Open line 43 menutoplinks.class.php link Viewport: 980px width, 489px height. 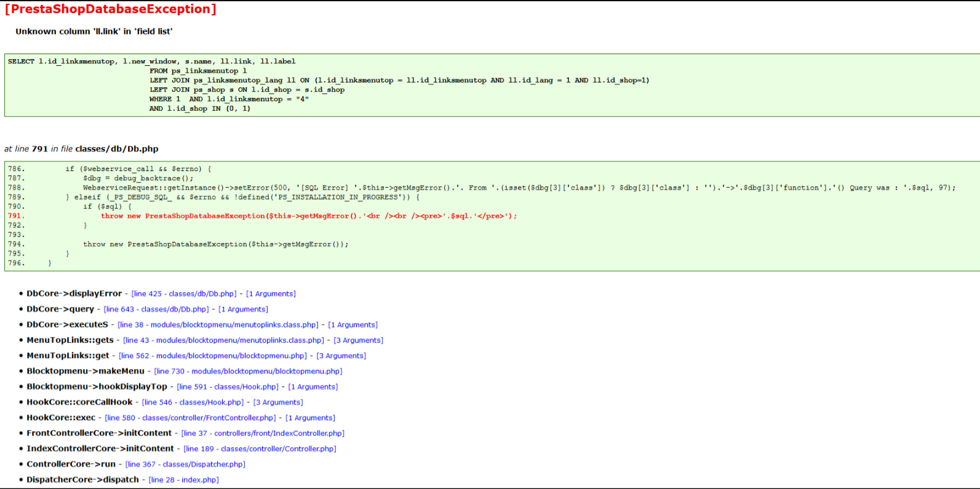(x=223, y=340)
